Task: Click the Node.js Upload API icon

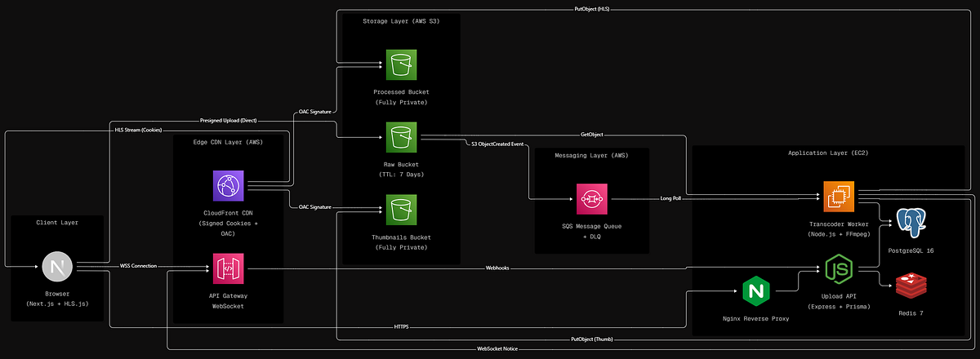Action: 838,268
